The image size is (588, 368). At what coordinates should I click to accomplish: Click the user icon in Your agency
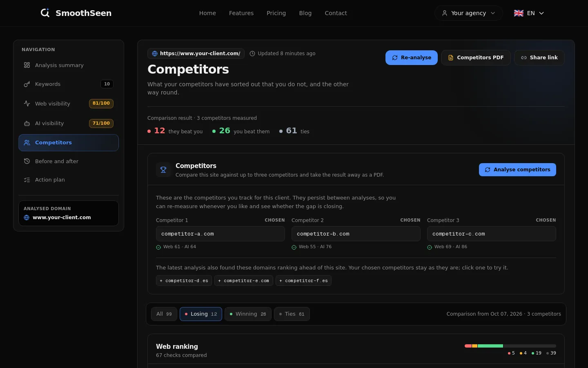tap(445, 13)
